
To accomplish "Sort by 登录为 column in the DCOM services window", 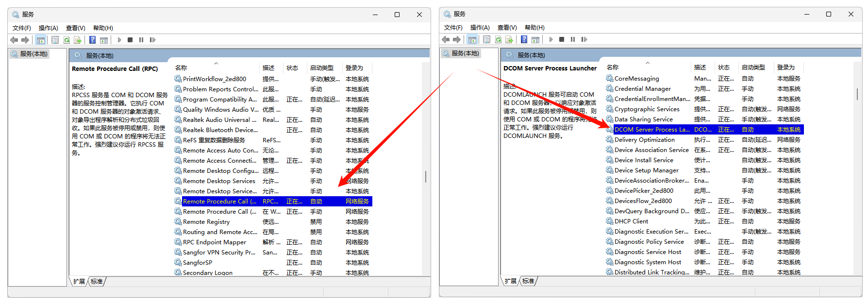I will click(788, 68).
